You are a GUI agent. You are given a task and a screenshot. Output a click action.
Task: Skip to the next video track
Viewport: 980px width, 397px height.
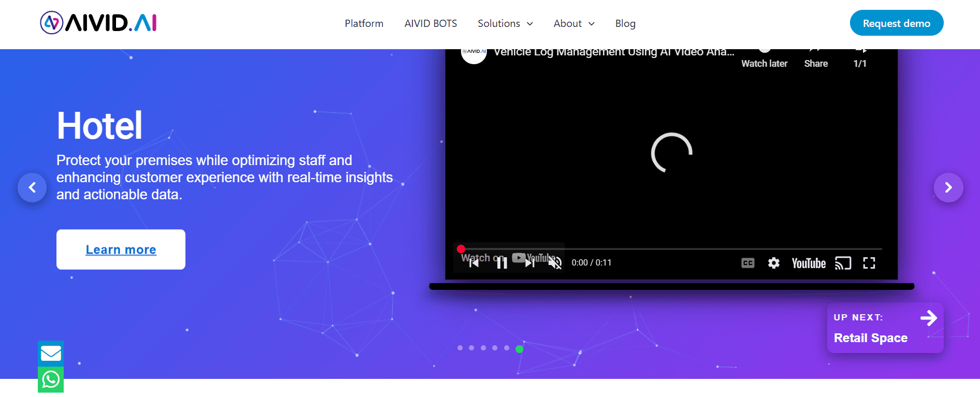click(x=529, y=263)
